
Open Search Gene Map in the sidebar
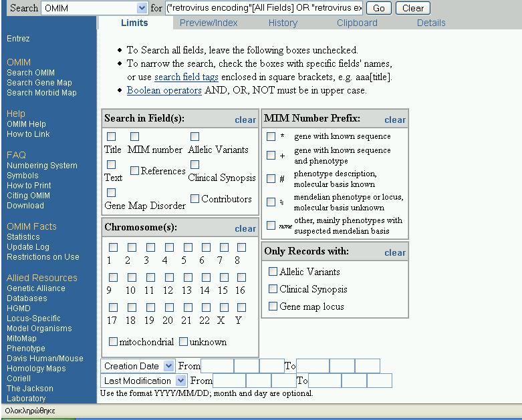pyautogui.click(x=39, y=83)
